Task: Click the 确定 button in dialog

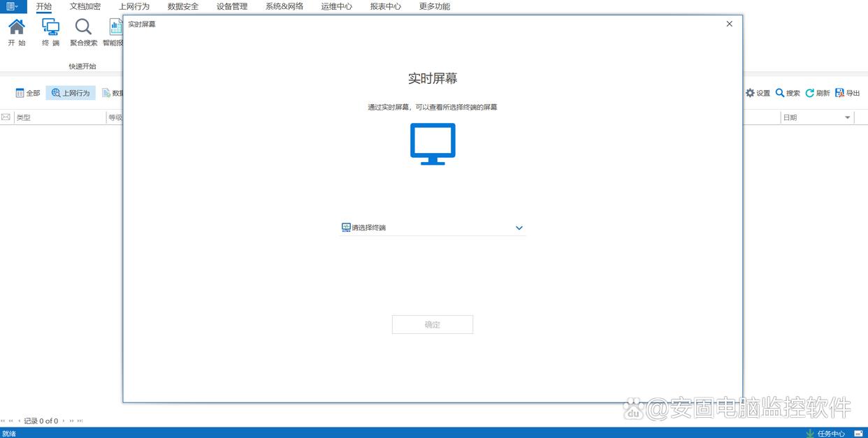Action: [433, 324]
